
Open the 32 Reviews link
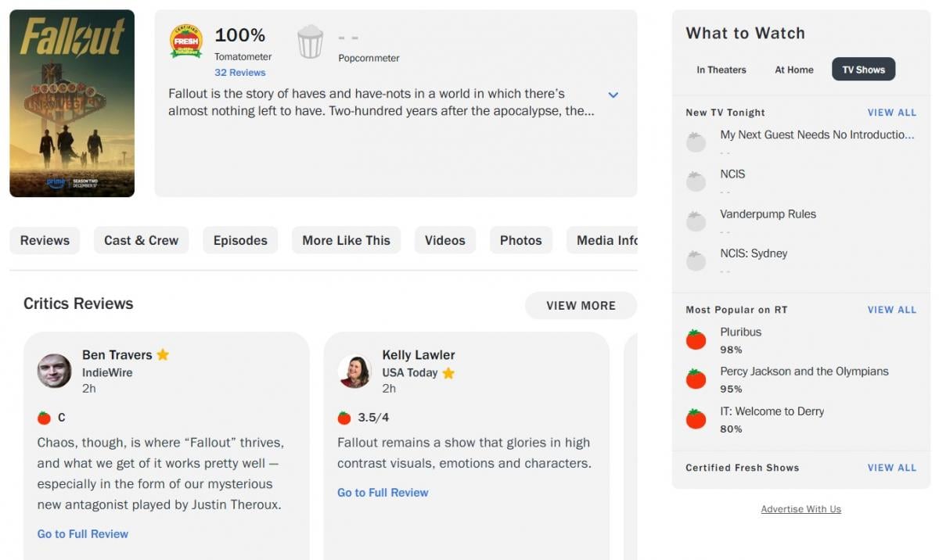tap(240, 72)
